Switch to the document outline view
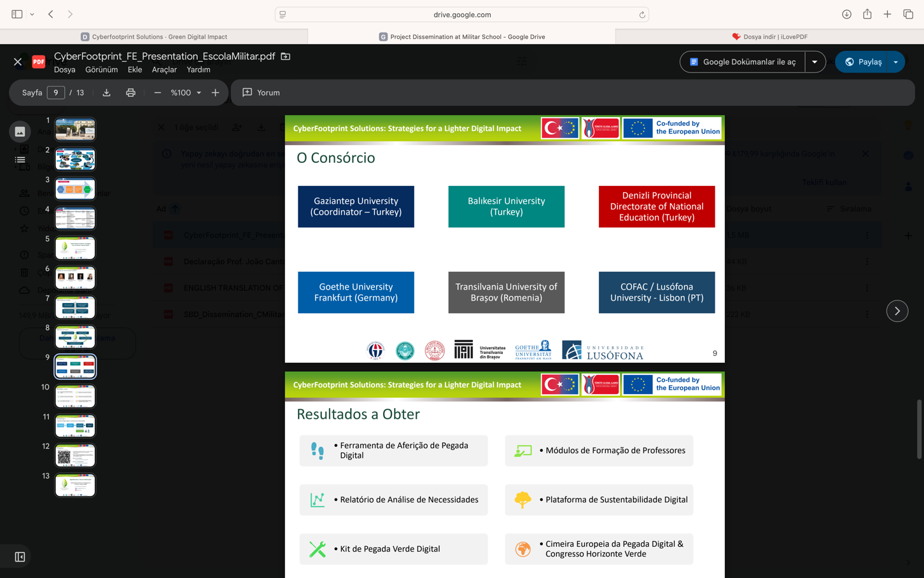The height and width of the screenshot is (578, 924). tap(20, 160)
